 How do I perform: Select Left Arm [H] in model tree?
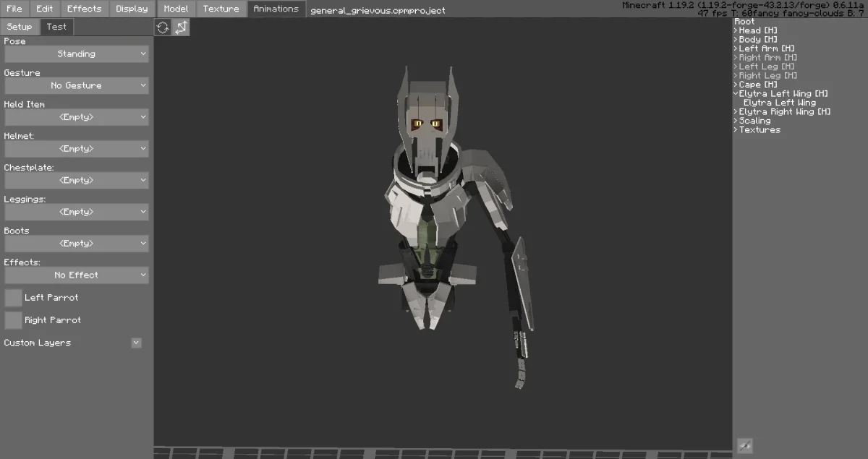(x=767, y=48)
